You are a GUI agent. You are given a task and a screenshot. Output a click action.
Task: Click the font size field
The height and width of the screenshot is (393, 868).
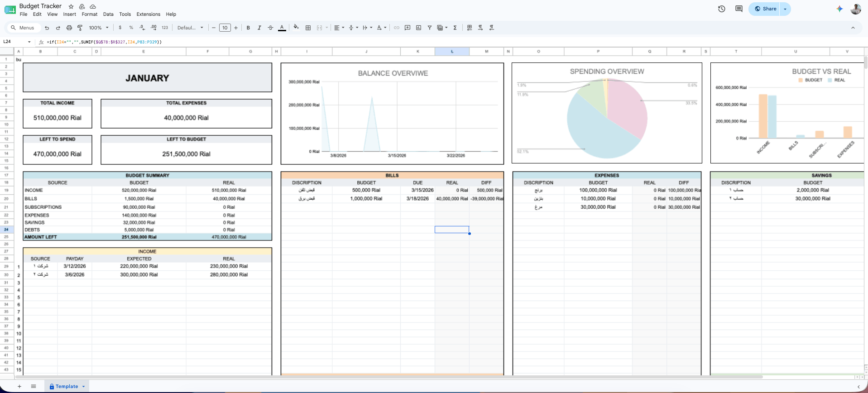(x=225, y=28)
